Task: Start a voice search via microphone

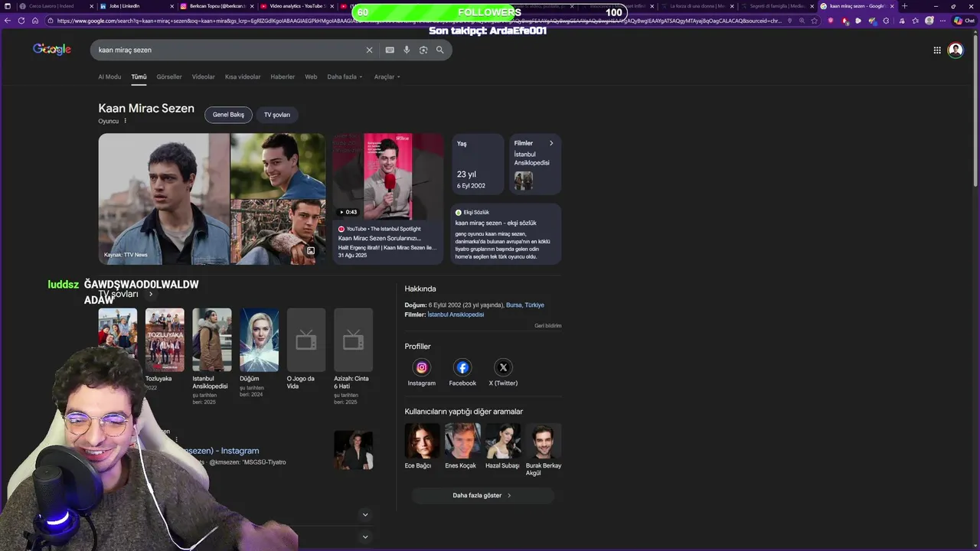Action: tap(407, 50)
